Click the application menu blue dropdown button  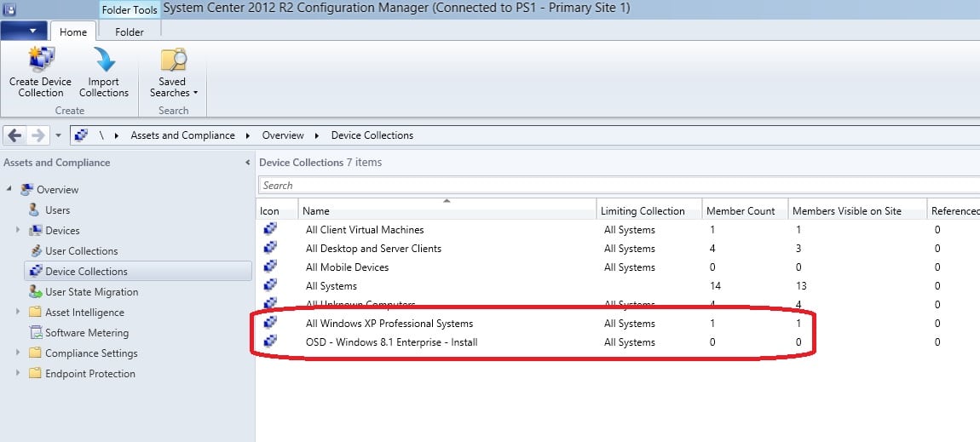coord(24,31)
